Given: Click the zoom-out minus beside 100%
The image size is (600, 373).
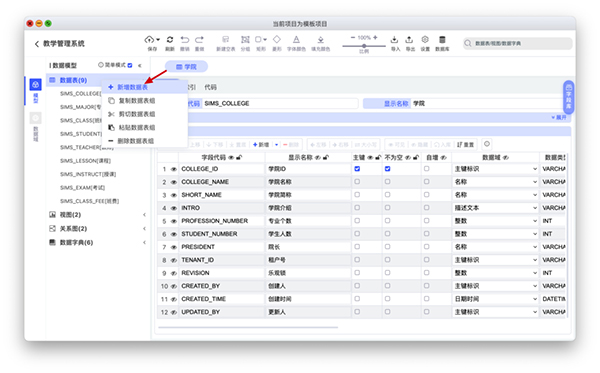Looking at the screenshot, I should (353, 37).
